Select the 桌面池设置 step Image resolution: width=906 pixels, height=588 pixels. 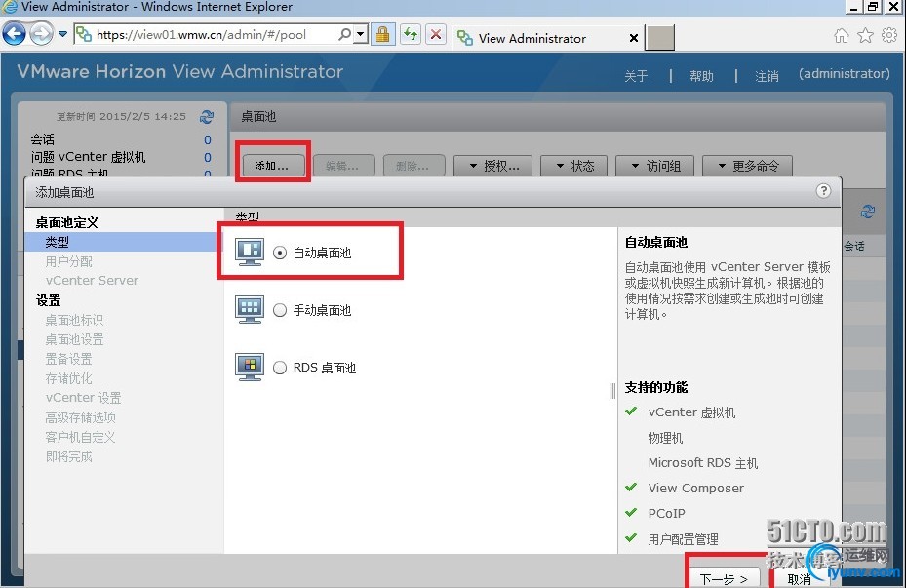pos(74,339)
